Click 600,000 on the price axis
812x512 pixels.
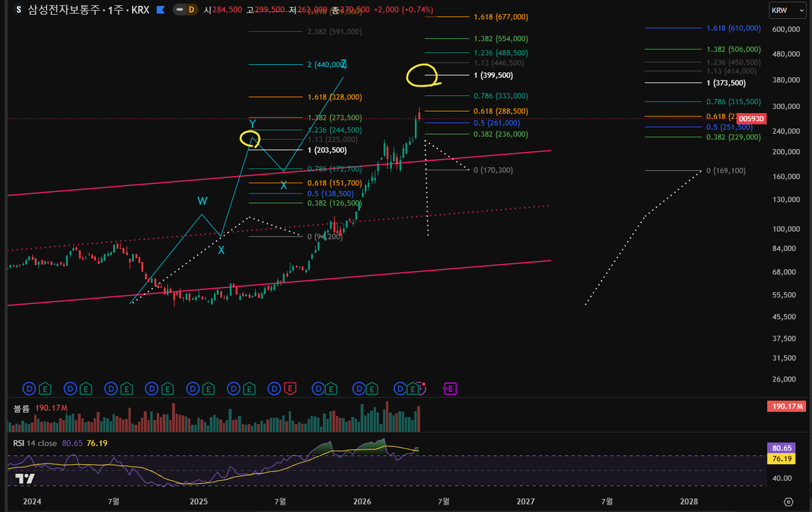(786, 29)
